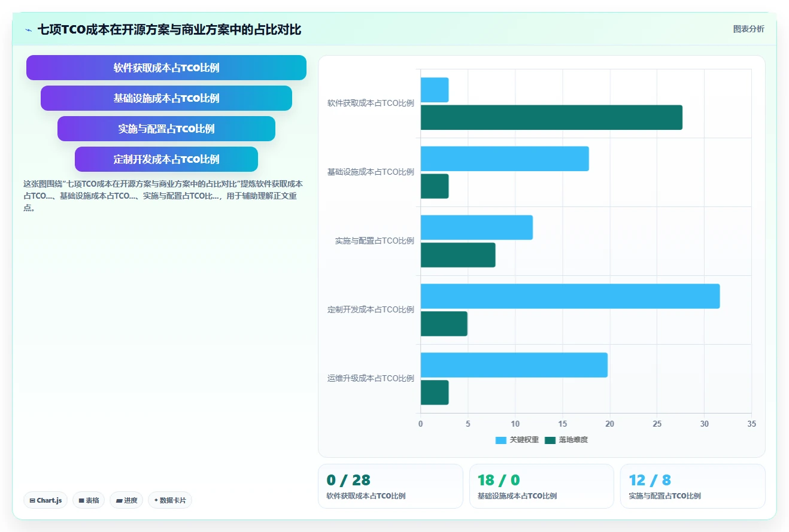Click the description paragraph starting with 这张图围绕

tap(163, 196)
